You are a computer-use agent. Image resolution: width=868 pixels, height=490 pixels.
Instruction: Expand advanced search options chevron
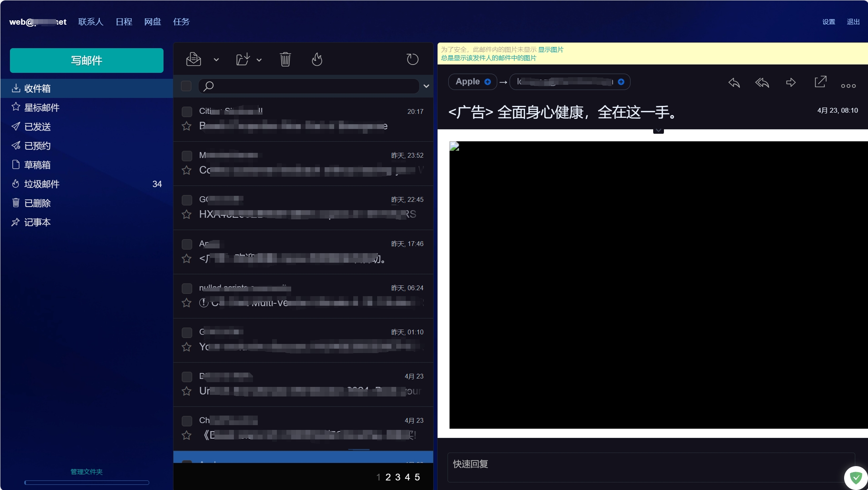[x=426, y=86]
